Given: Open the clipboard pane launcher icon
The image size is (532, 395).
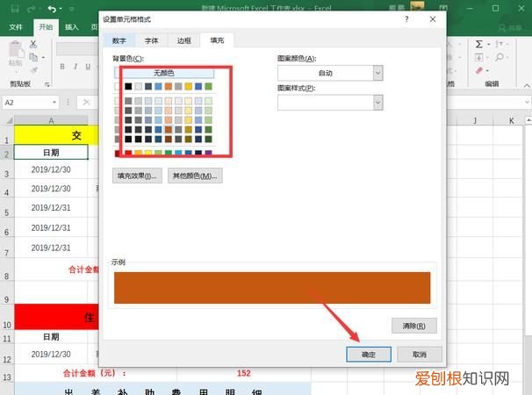Looking at the screenshot, I should 47,84.
